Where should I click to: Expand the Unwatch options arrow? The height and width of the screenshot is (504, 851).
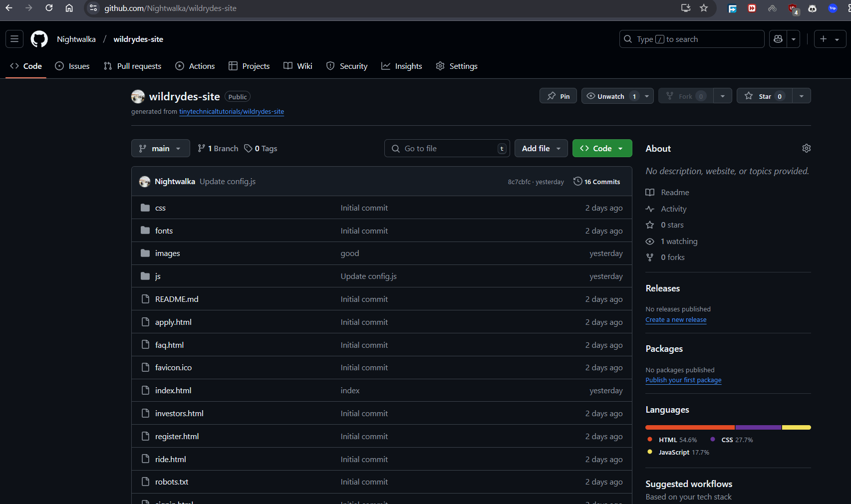coord(647,96)
